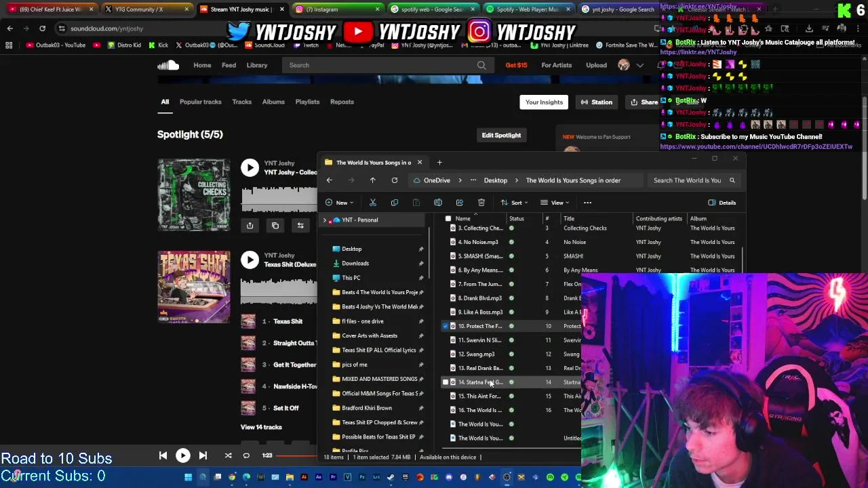Screen dimensions: 868x488
Task: Click SoundCloud Upload link
Action: click(x=596, y=65)
